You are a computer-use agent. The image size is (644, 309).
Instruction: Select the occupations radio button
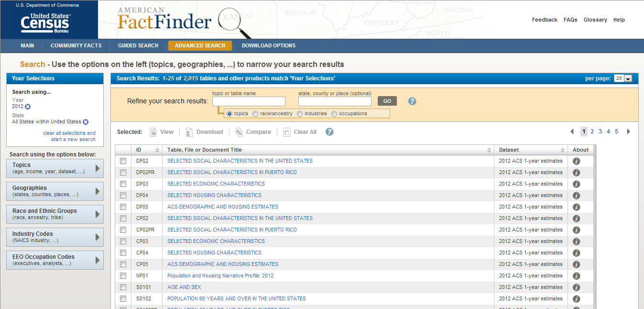(x=334, y=114)
